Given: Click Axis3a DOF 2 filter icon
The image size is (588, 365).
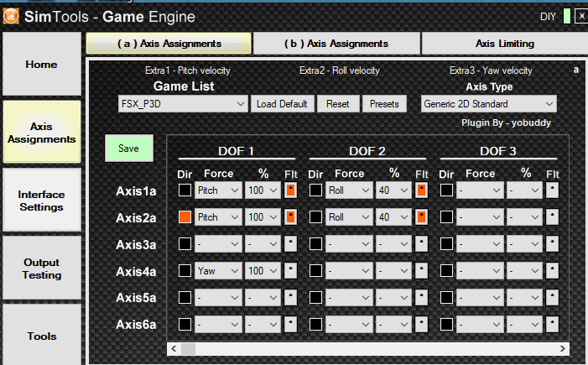Looking at the screenshot, I should click(422, 244).
